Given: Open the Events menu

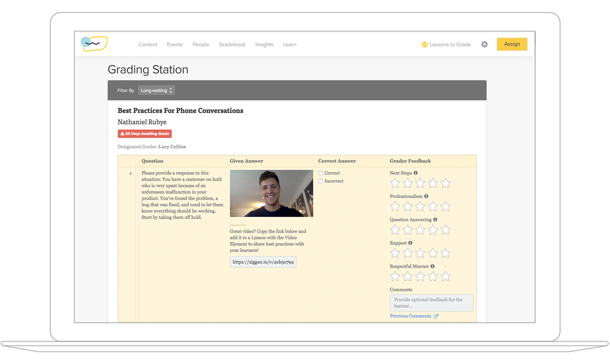Looking at the screenshot, I should click(x=175, y=44).
